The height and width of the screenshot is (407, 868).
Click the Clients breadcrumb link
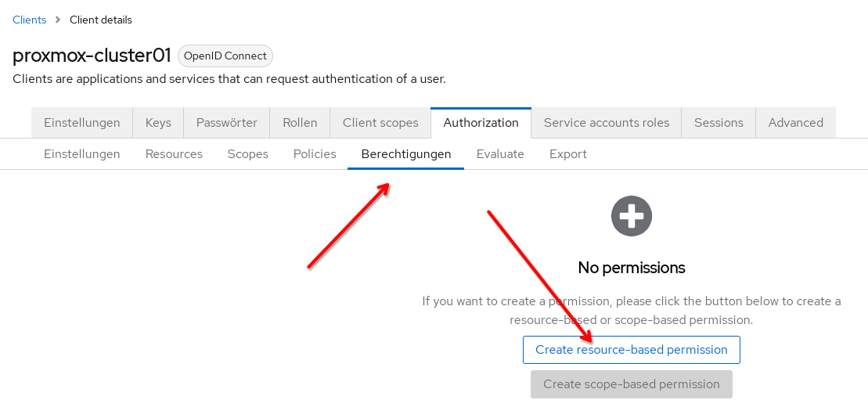coord(30,20)
